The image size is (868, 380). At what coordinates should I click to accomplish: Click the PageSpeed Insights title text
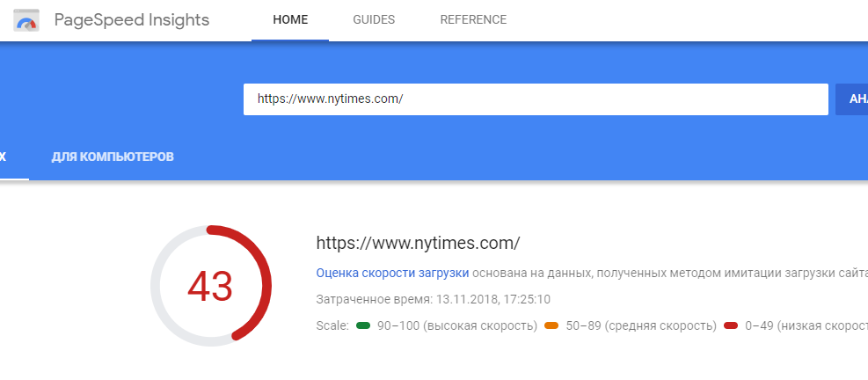click(132, 20)
